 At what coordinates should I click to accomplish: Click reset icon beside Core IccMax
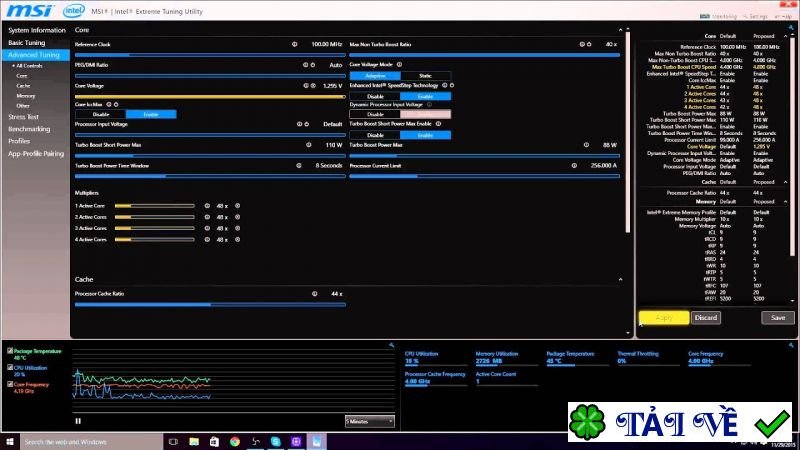116,105
